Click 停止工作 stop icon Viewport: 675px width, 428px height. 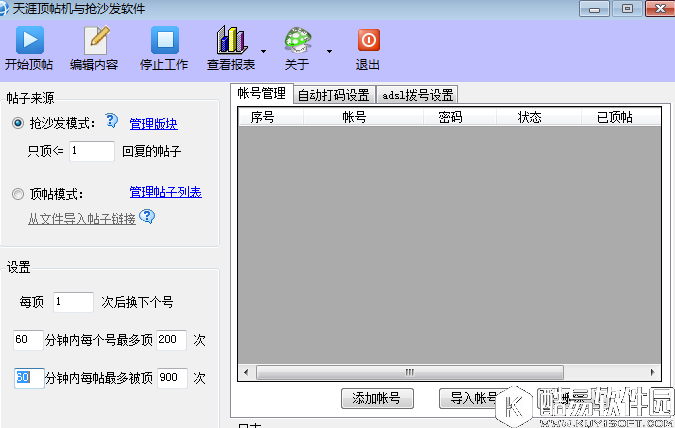(164, 40)
